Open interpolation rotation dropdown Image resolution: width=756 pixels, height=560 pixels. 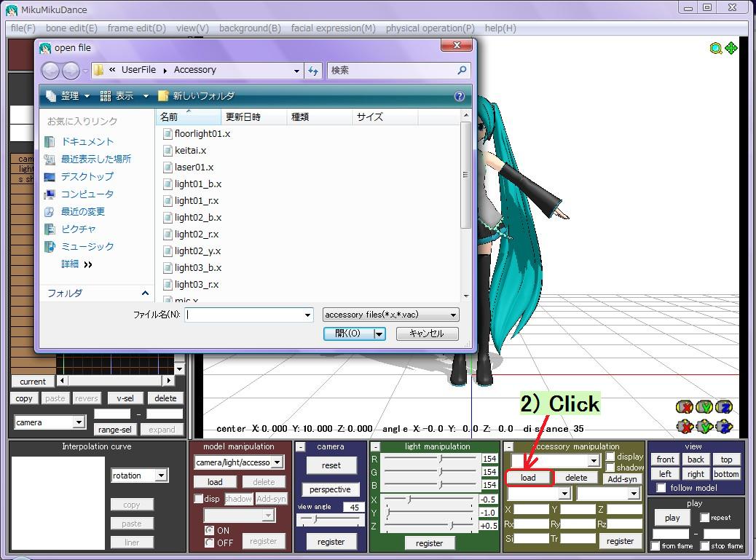coord(139,476)
